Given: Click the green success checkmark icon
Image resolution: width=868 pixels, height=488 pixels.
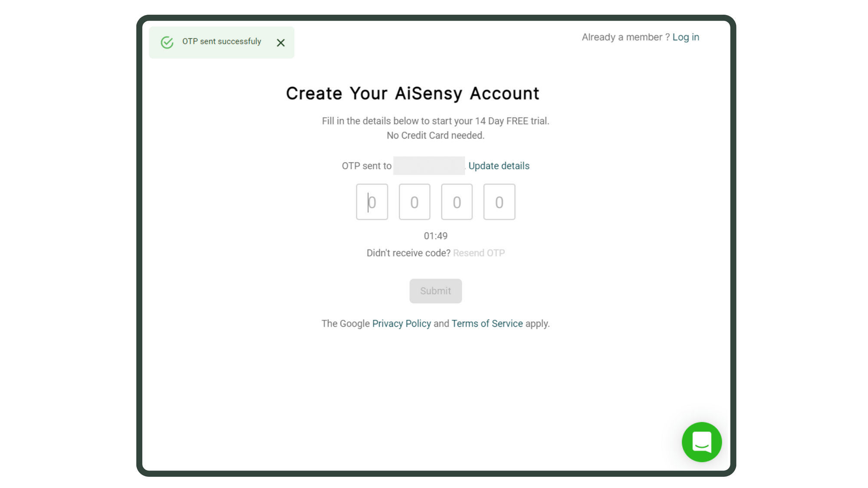Looking at the screenshot, I should [167, 42].
